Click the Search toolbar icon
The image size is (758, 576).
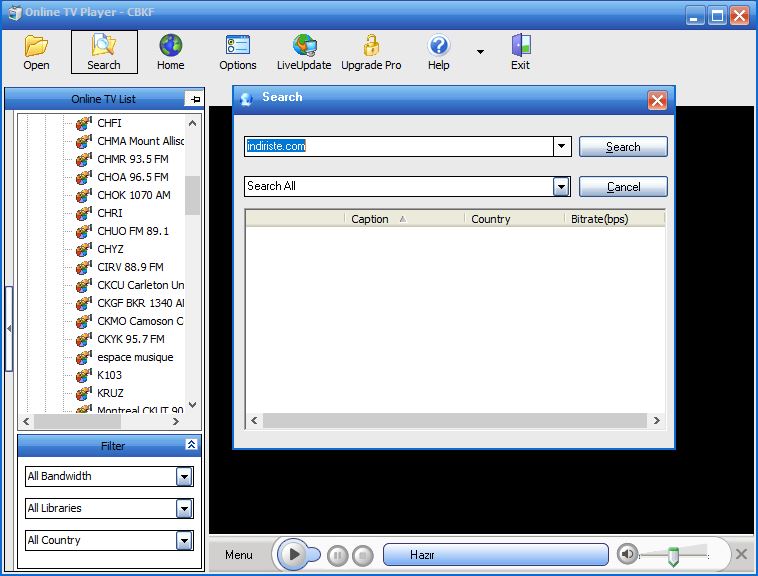pyautogui.click(x=104, y=52)
